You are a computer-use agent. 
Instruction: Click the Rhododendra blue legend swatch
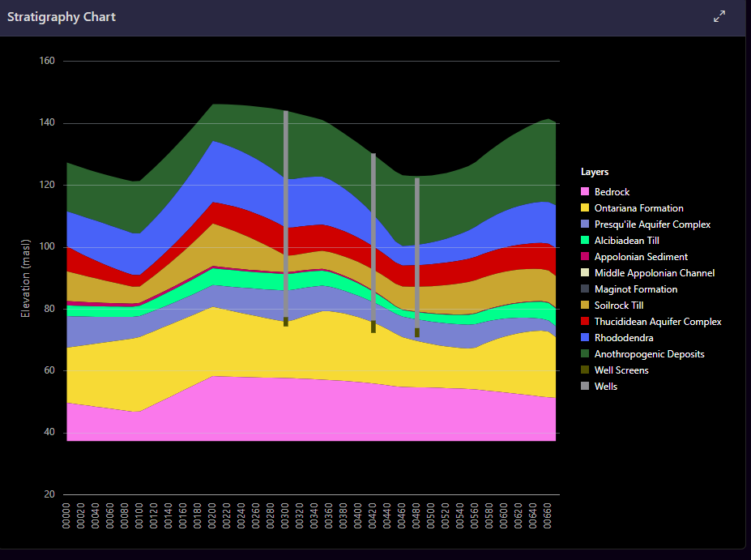(x=585, y=338)
